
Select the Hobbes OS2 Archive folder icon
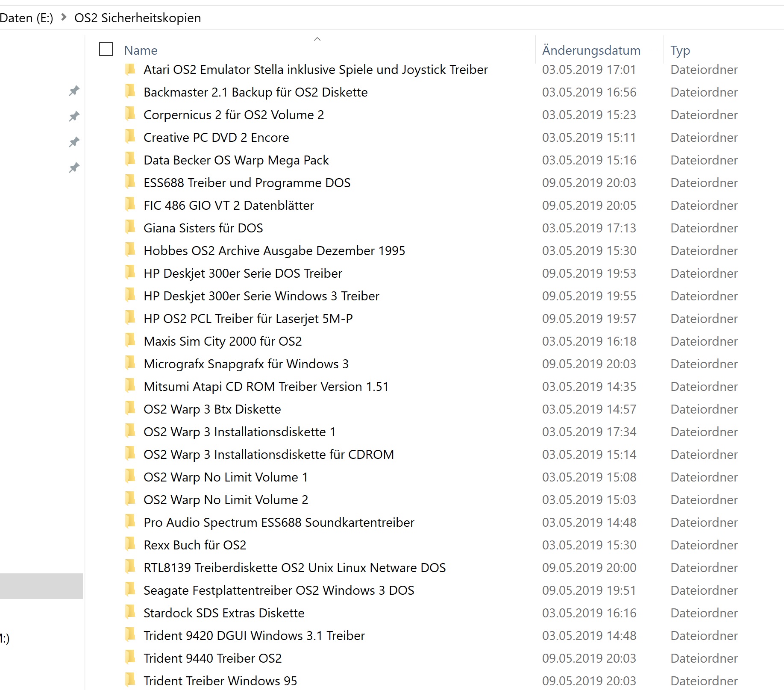[x=130, y=250]
